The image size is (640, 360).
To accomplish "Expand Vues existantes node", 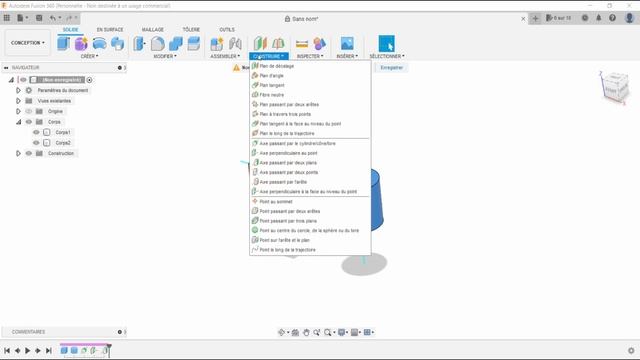I will pos(18,101).
